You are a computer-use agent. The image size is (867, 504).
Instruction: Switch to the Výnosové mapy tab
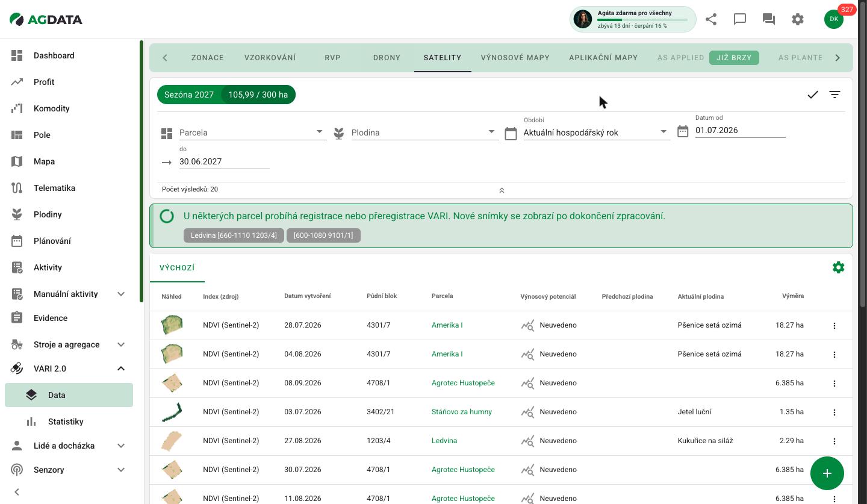tap(515, 58)
